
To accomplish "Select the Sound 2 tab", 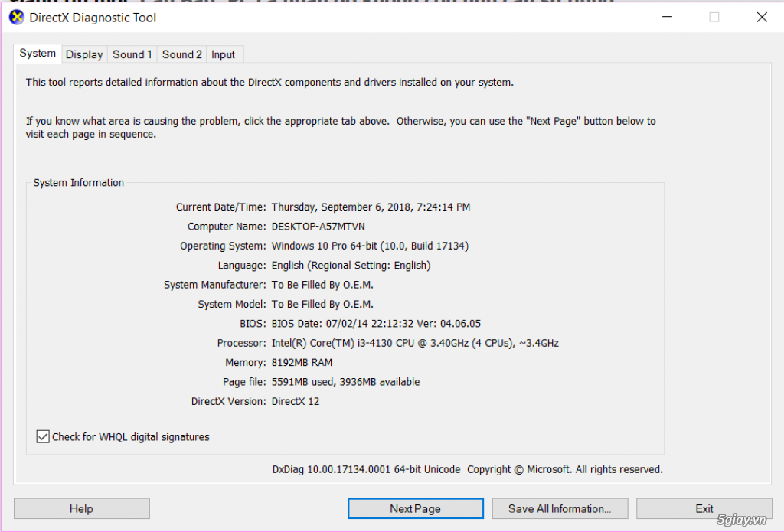I will (182, 54).
